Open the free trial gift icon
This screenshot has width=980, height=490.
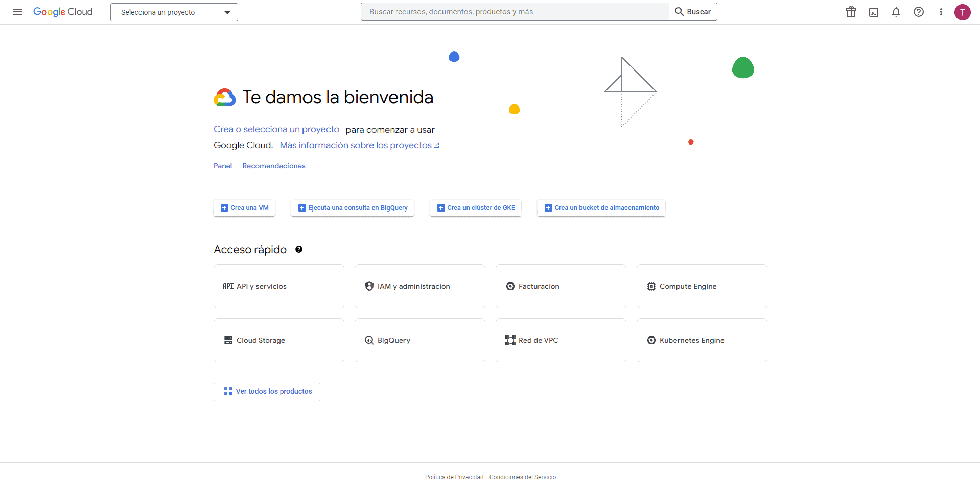[851, 12]
